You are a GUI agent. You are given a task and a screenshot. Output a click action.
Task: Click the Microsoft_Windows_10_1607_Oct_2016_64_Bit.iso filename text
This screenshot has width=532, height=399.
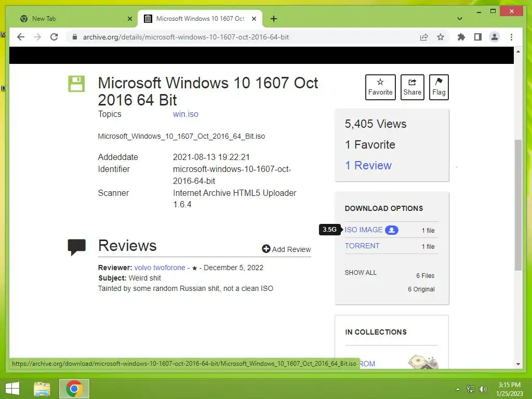(x=181, y=137)
